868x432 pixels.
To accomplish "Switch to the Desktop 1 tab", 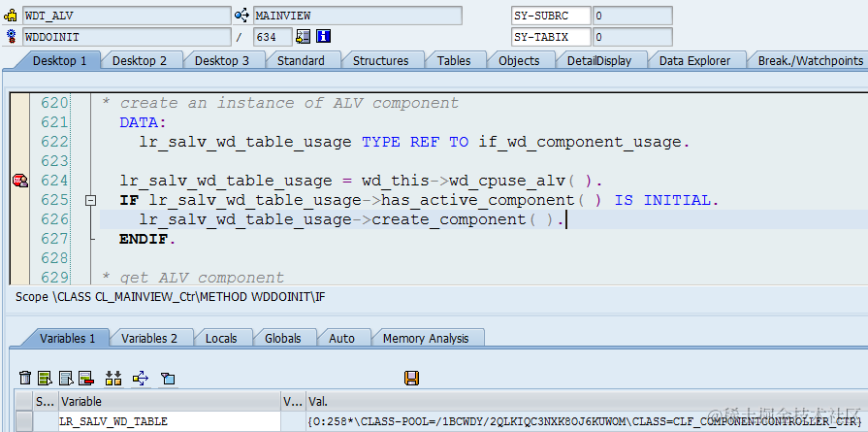I will tap(59, 61).
